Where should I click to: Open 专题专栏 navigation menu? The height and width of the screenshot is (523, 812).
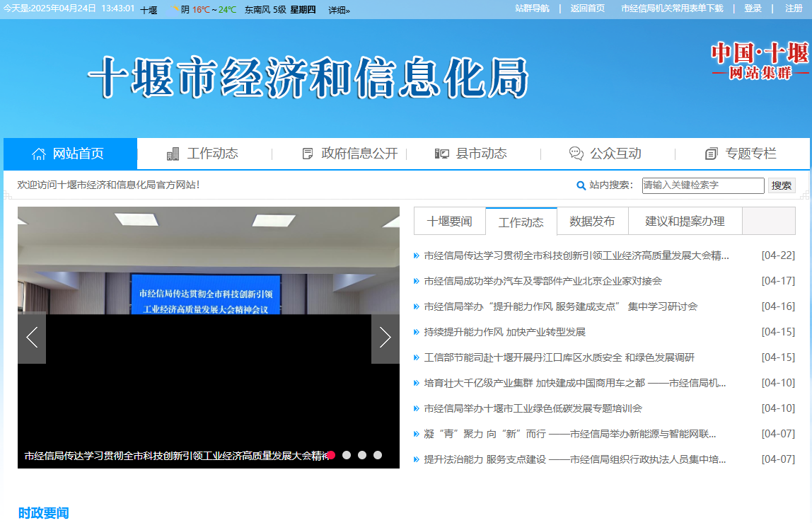[x=751, y=154]
